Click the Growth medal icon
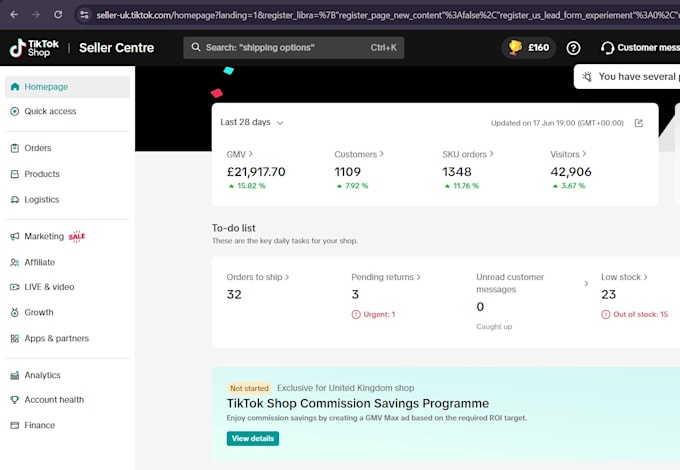Image resolution: width=680 pixels, height=470 pixels. coord(15,312)
